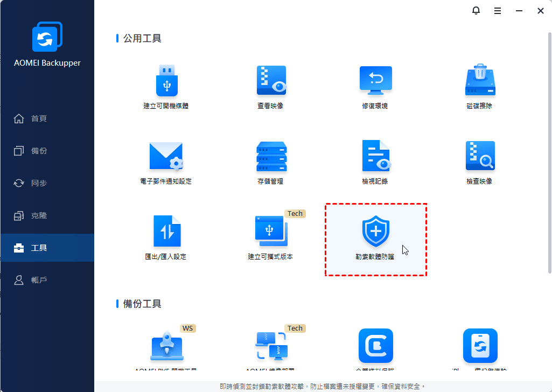Go to 首頁 in the sidebar
This screenshot has height=392, width=552.
pos(47,118)
